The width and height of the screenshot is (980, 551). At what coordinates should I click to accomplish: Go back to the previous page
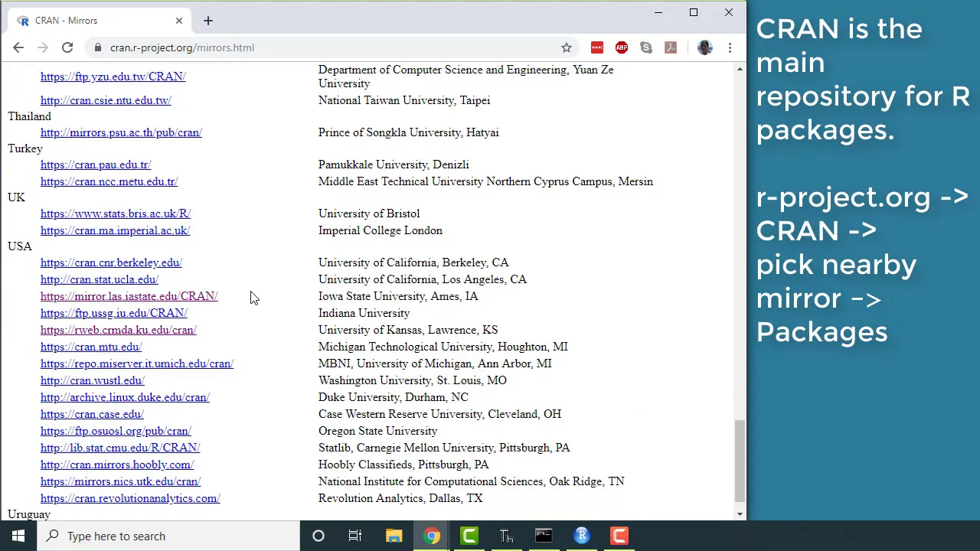pos(18,47)
